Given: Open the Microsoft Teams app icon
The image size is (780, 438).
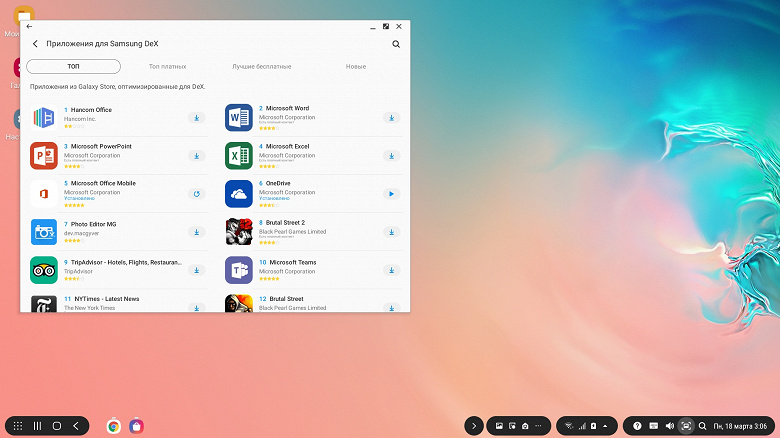Looking at the screenshot, I should pyautogui.click(x=239, y=270).
